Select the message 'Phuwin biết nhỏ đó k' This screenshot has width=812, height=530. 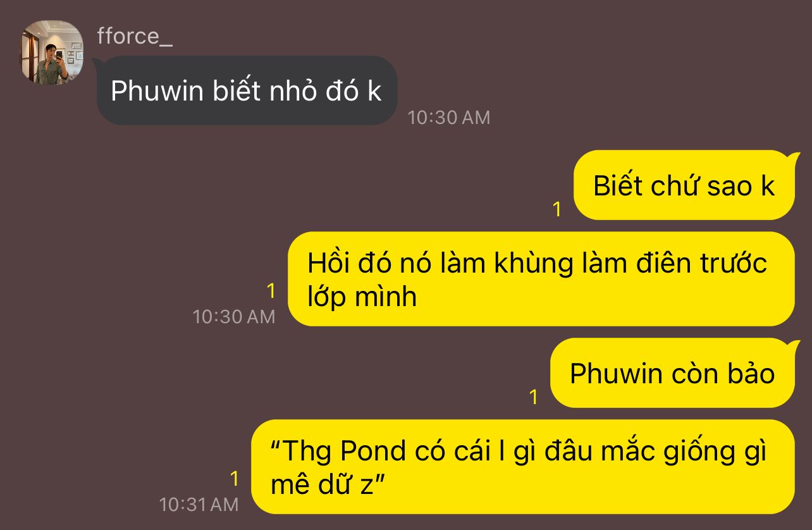pos(247,90)
